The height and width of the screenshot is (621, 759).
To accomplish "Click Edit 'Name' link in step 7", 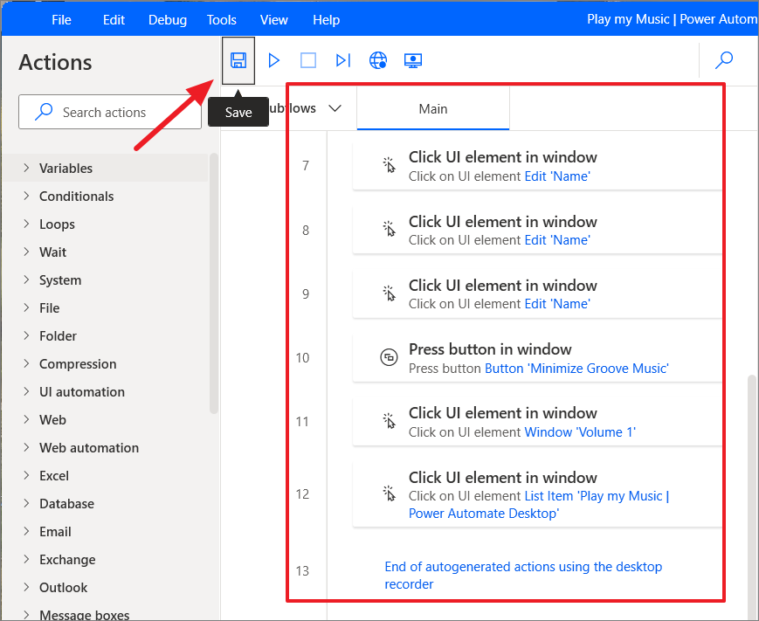I will tap(558, 176).
